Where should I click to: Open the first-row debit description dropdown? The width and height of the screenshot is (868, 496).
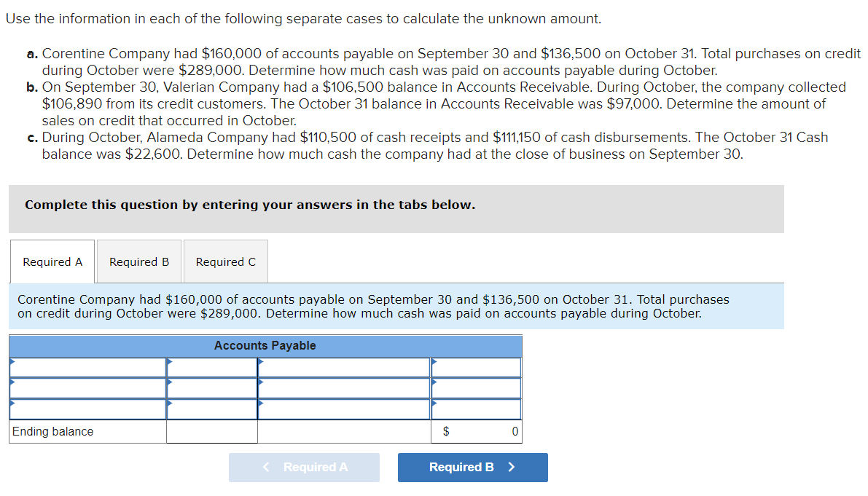coord(87,367)
